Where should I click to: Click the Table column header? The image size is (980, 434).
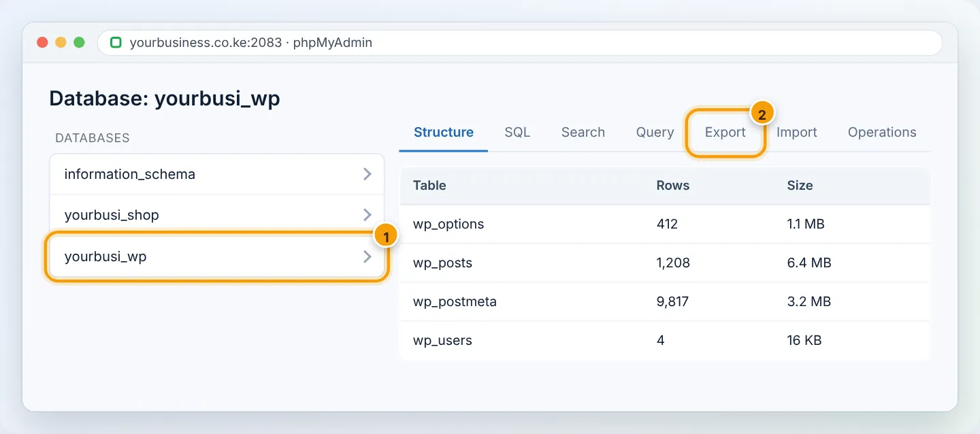click(x=429, y=185)
